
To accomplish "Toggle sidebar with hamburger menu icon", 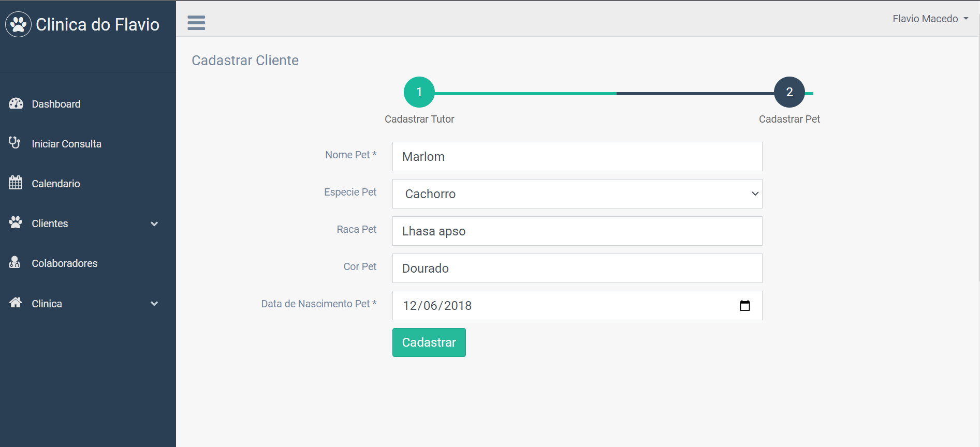I will coord(196,23).
